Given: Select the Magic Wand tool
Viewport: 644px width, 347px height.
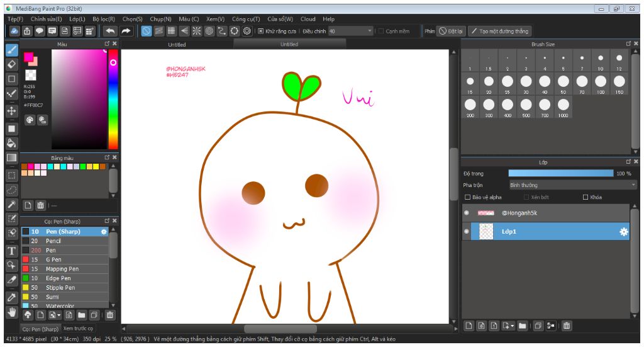Looking at the screenshot, I should coord(11,204).
